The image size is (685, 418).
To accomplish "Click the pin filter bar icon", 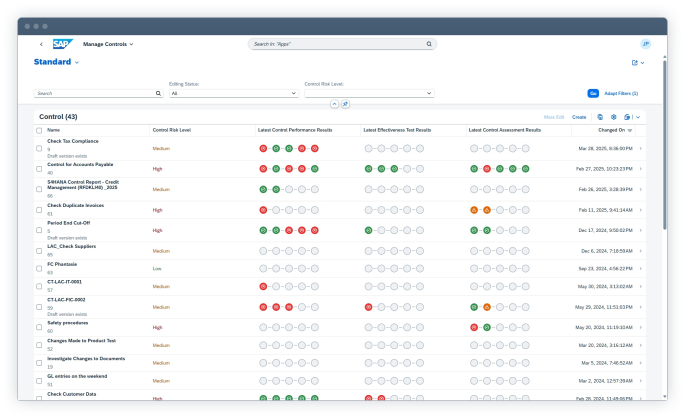I will [346, 104].
